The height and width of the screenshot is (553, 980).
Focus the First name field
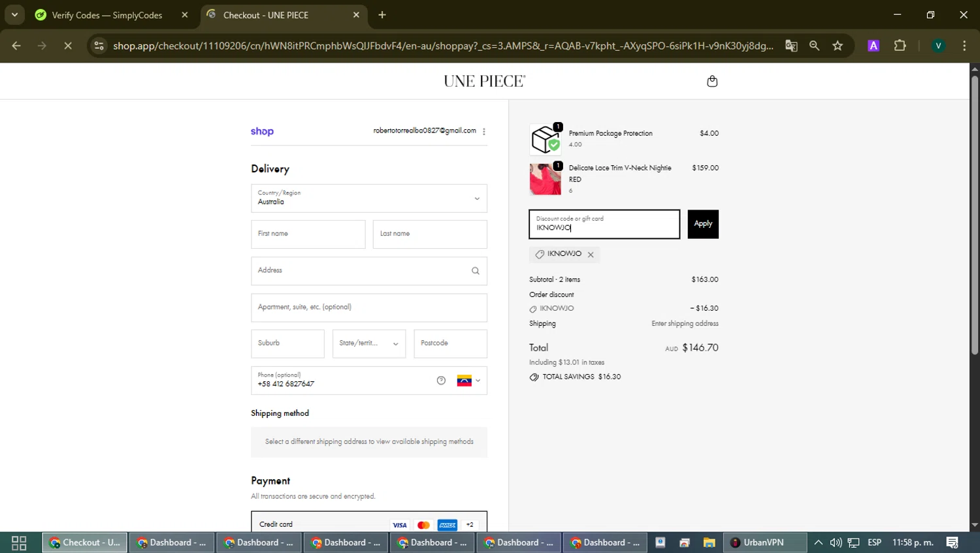pyautogui.click(x=308, y=234)
